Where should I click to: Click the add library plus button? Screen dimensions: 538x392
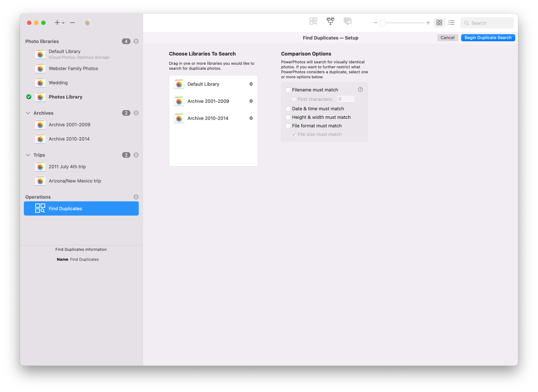click(x=57, y=23)
